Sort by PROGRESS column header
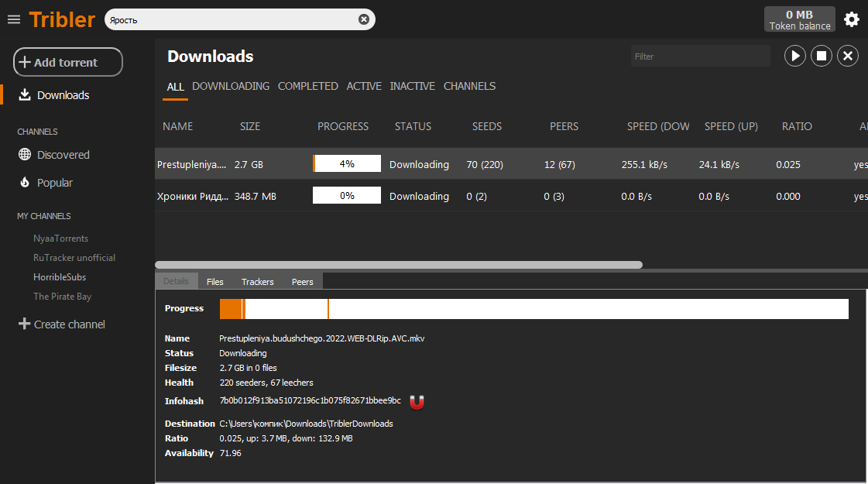The image size is (868, 484). tap(343, 126)
